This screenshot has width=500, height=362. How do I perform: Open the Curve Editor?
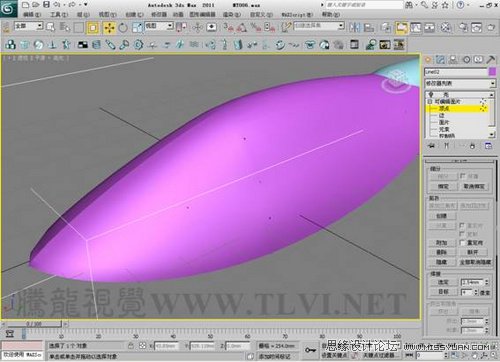416,28
